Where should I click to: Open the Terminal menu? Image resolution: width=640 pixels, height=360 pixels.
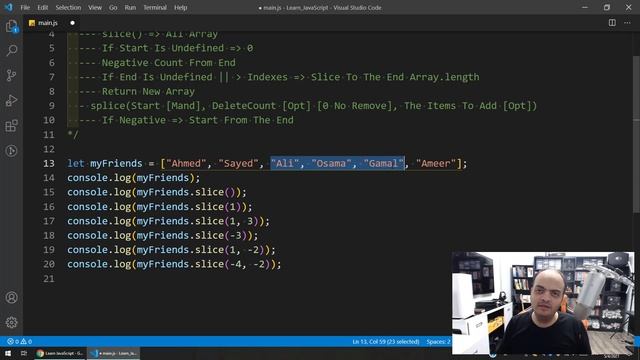155,7
